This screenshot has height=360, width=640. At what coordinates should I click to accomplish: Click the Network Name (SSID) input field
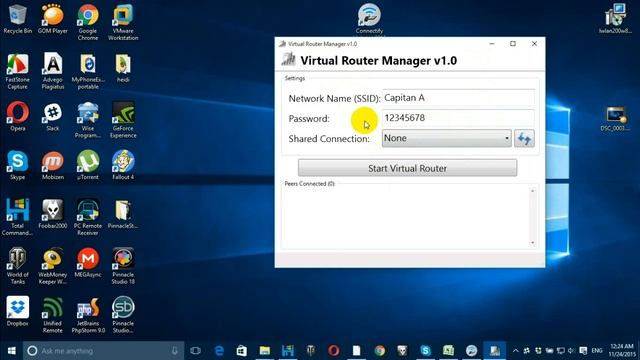(458, 98)
